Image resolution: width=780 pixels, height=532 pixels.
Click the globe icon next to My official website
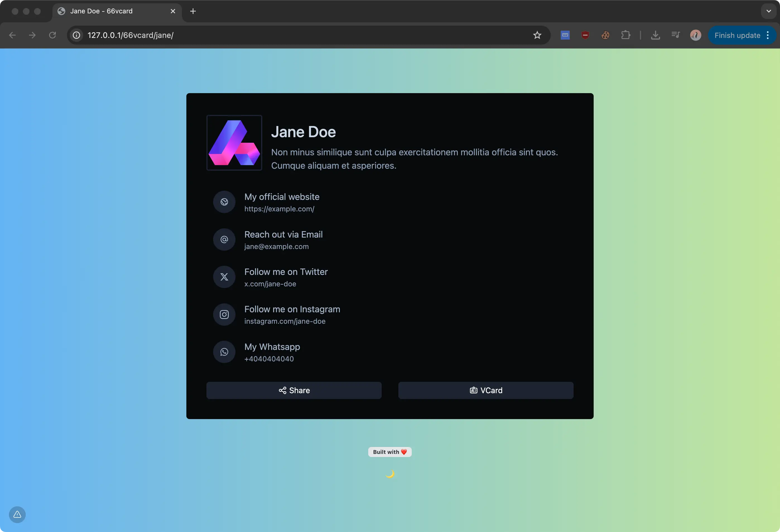click(x=224, y=202)
